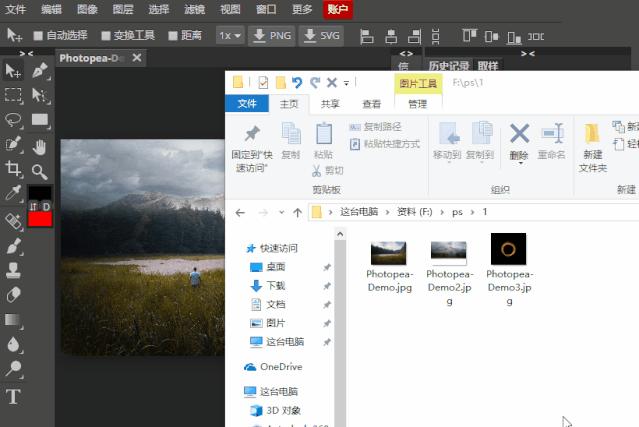
Task: Select the Pen tool in toolbox
Action: [x=40, y=70]
